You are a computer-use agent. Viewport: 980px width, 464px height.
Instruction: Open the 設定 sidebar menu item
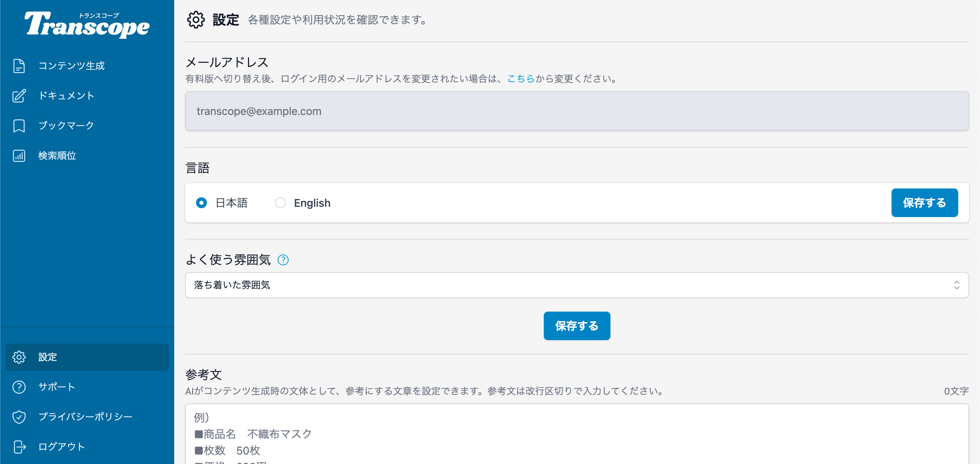pos(87,357)
